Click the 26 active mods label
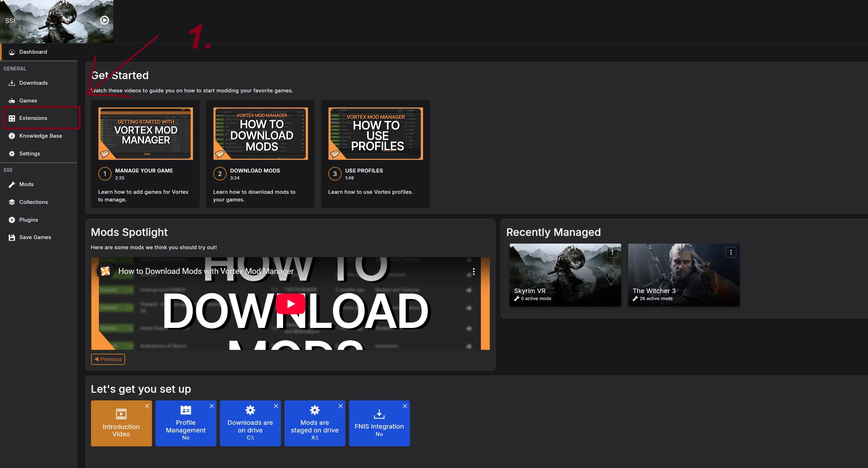This screenshot has width=868, height=468. pos(656,299)
